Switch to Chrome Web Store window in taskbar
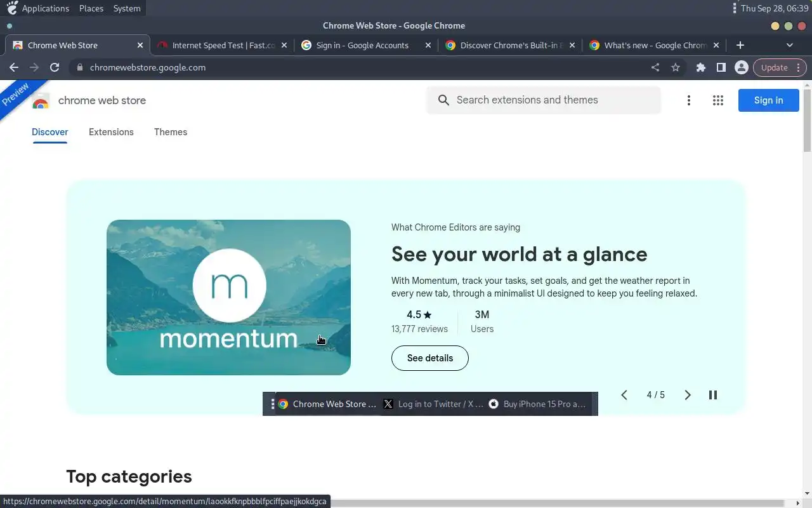Viewport: 812px width, 508px height. (327, 404)
